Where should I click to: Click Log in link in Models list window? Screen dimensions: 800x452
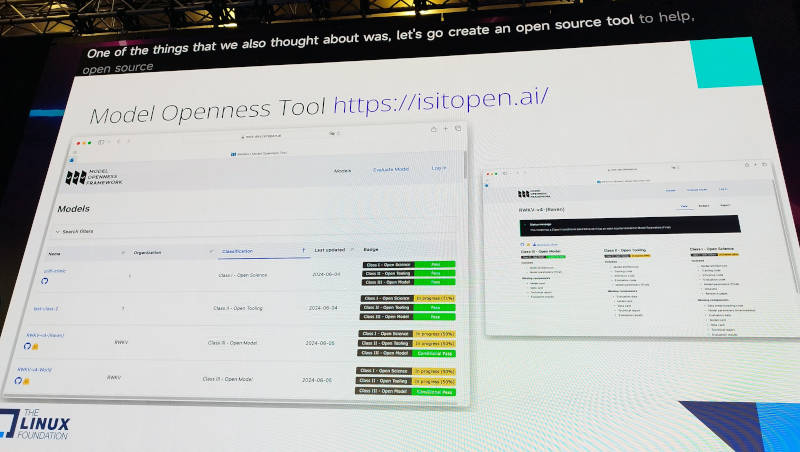pos(439,168)
